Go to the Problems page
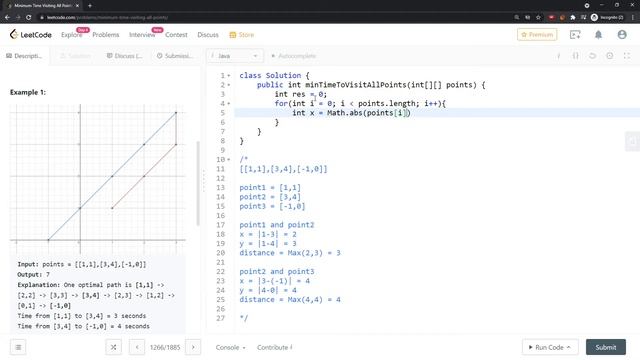The height and width of the screenshot is (360, 640). (x=106, y=35)
